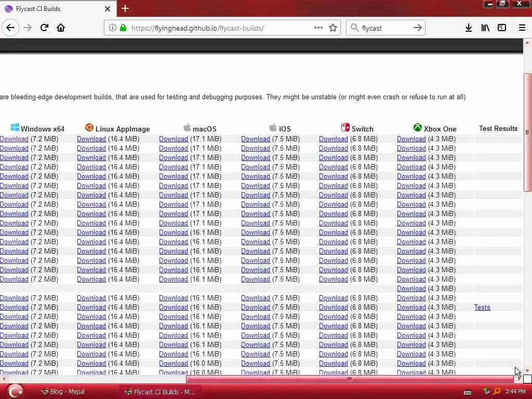Open a new browser tab

click(125, 8)
